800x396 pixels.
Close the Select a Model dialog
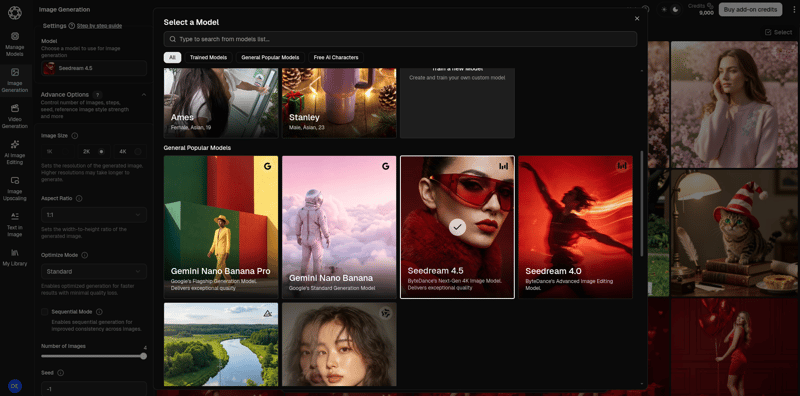click(637, 18)
